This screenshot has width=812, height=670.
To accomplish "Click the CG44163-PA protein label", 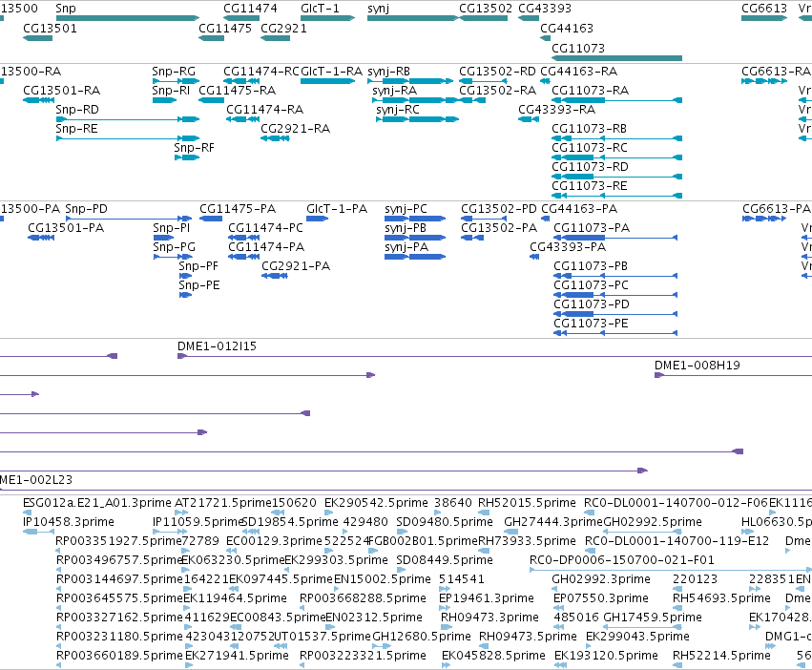I will click(579, 209).
